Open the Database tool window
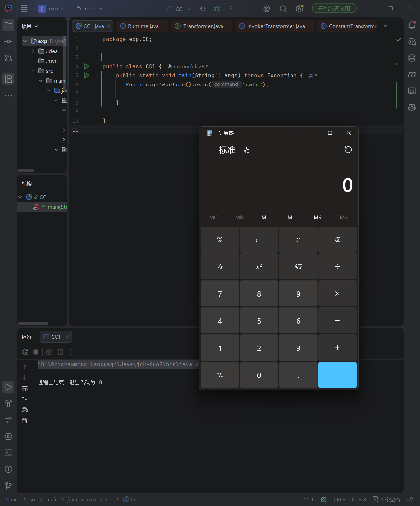The width and height of the screenshot is (420, 506). 412,58
